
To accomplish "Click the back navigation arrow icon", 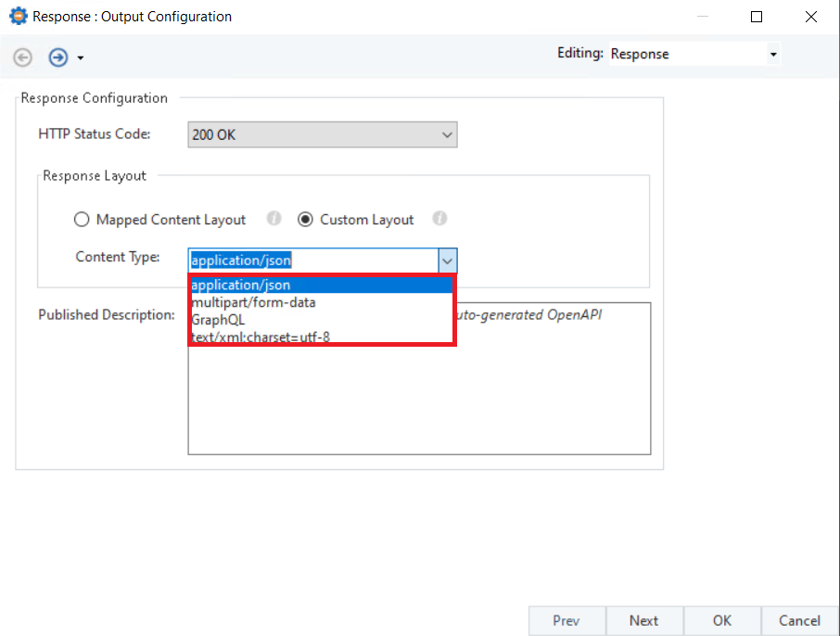I will point(22,57).
